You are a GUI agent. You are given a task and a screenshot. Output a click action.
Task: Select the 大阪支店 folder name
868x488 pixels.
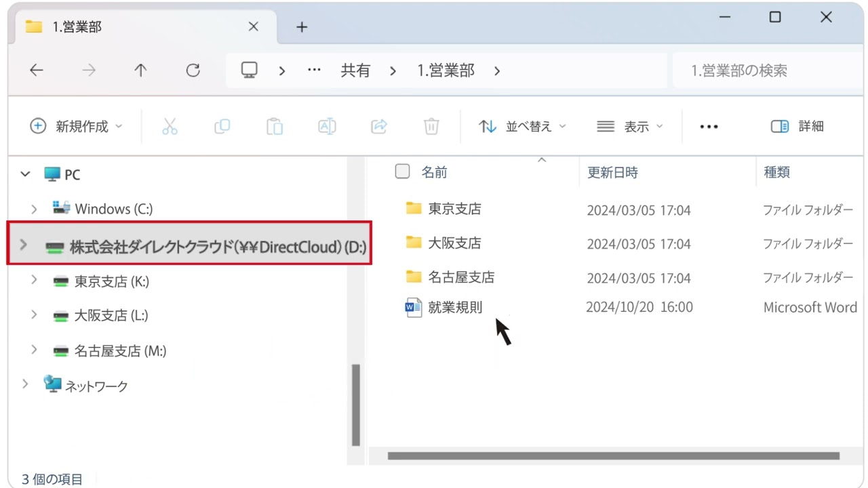coord(454,243)
